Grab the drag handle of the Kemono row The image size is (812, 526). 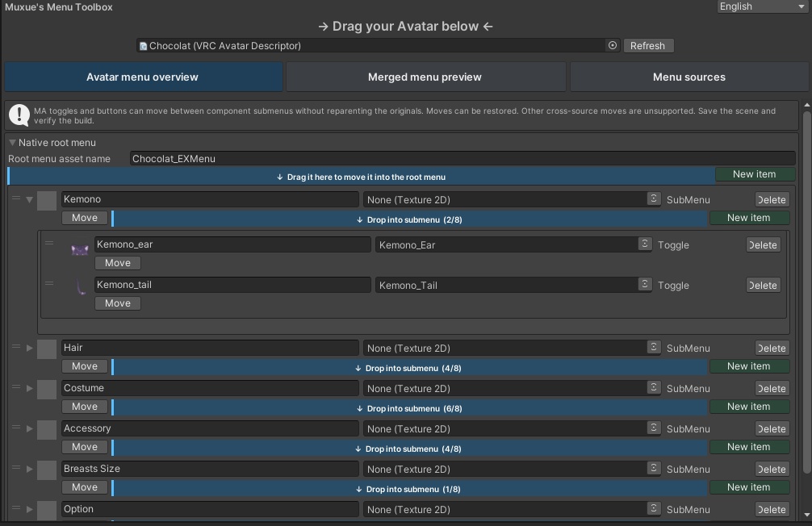[16, 198]
